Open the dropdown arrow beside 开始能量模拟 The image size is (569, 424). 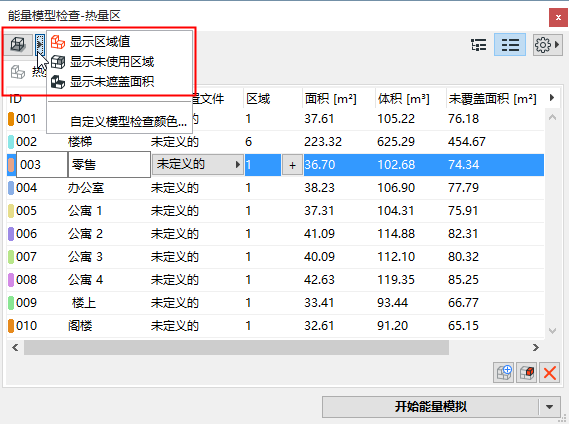click(x=550, y=407)
